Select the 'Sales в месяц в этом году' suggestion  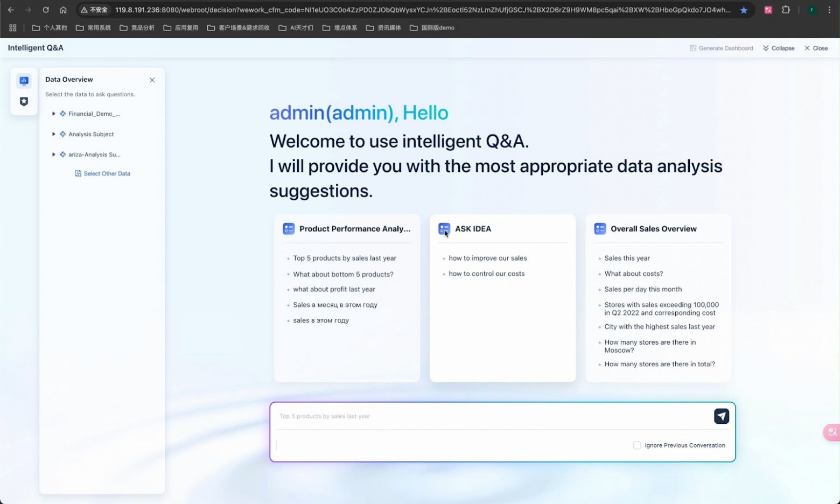pyautogui.click(x=335, y=305)
